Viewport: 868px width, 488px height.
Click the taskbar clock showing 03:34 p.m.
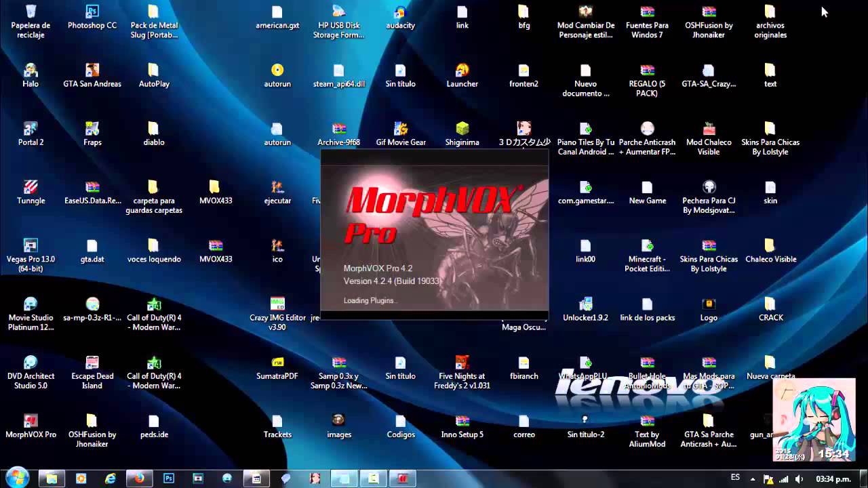[833, 479]
